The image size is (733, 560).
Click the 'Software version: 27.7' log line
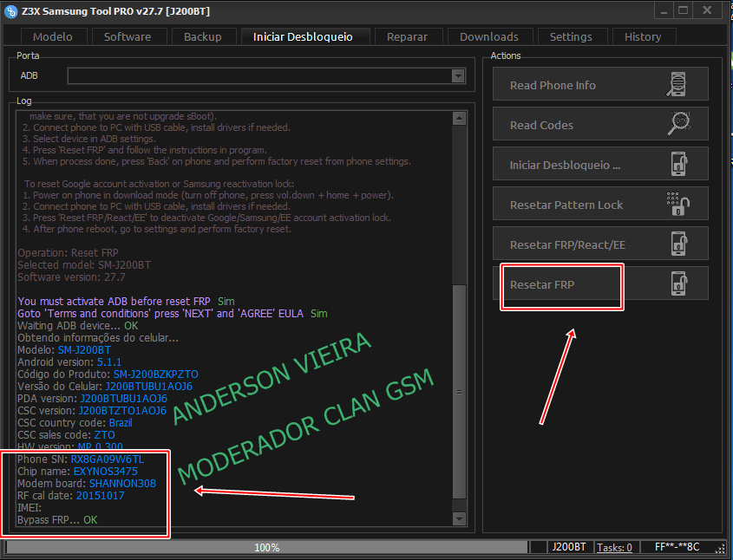pyautogui.click(x=71, y=277)
